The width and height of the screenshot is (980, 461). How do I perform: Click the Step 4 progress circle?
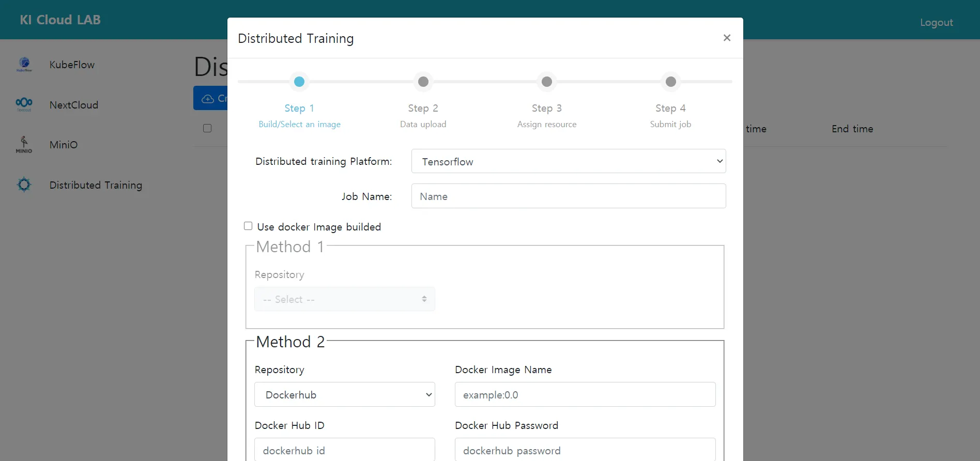(671, 82)
